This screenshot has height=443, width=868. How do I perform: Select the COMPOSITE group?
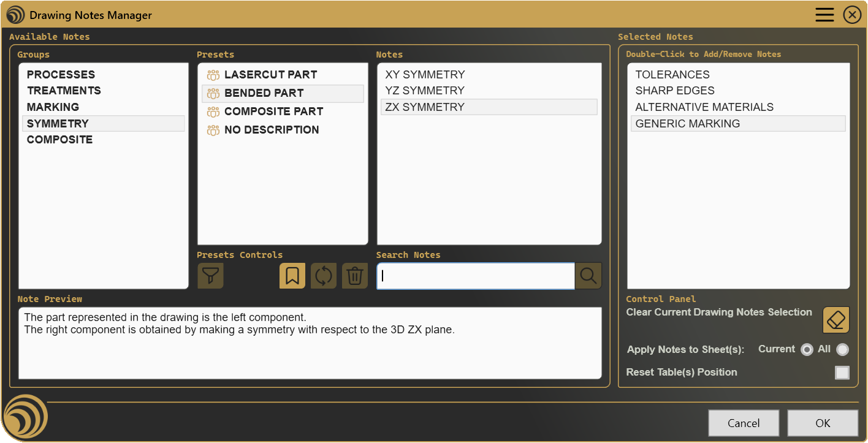click(x=104, y=140)
